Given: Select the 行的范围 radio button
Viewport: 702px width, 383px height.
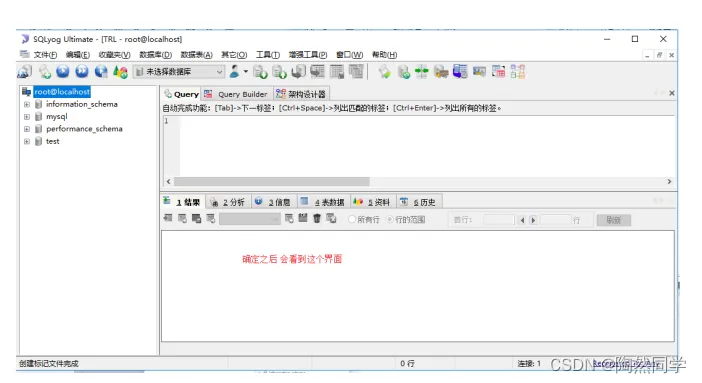Looking at the screenshot, I should click(390, 219).
